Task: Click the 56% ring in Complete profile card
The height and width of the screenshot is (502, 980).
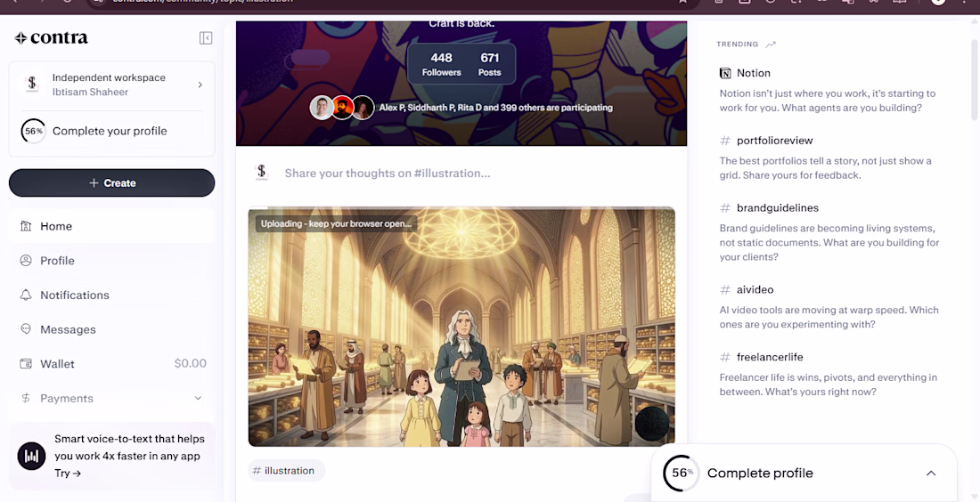Action: pyautogui.click(x=682, y=474)
